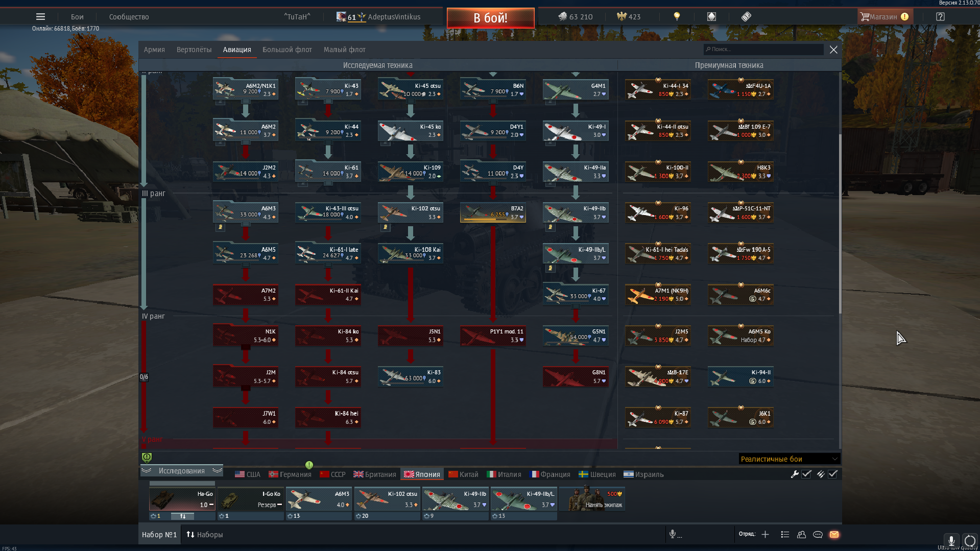Open the Наборы presets button
This screenshot has height=551, width=980.
click(x=205, y=535)
